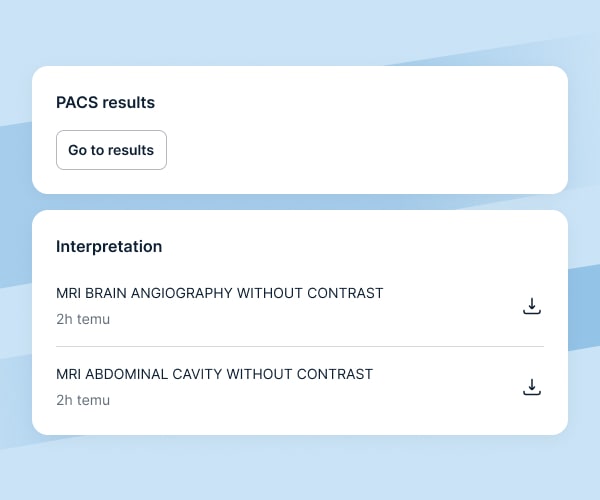Select the Interpretation heading

tap(109, 246)
